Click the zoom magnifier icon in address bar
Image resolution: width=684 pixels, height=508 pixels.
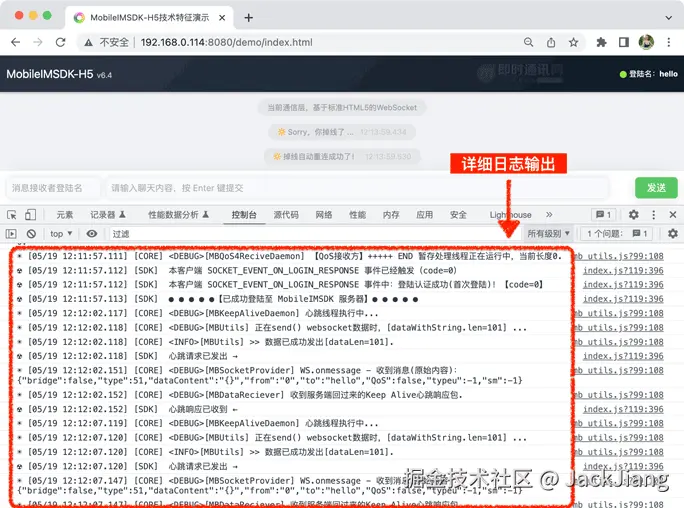(528, 42)
